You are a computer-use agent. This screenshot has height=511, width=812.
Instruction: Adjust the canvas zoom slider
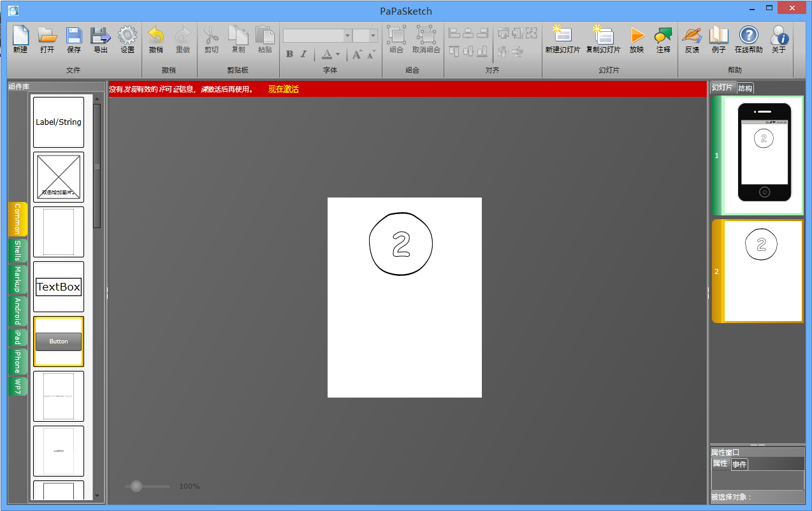136,486
